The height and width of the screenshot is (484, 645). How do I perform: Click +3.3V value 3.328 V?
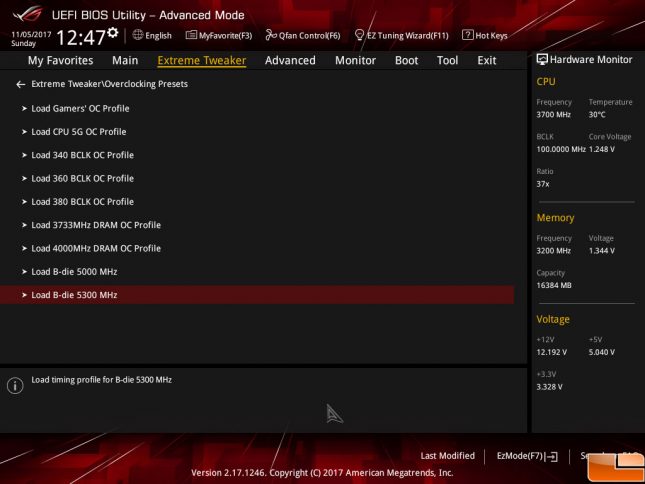click(549, 387)
